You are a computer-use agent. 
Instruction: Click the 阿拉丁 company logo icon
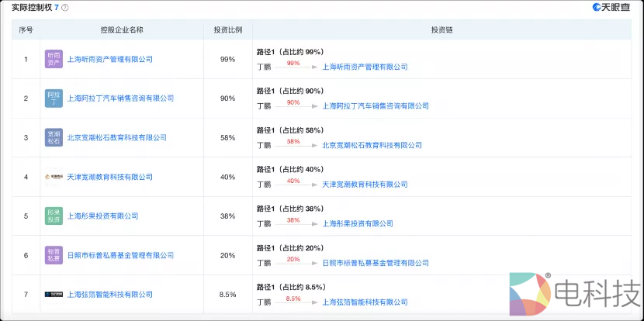click(54, 98)
